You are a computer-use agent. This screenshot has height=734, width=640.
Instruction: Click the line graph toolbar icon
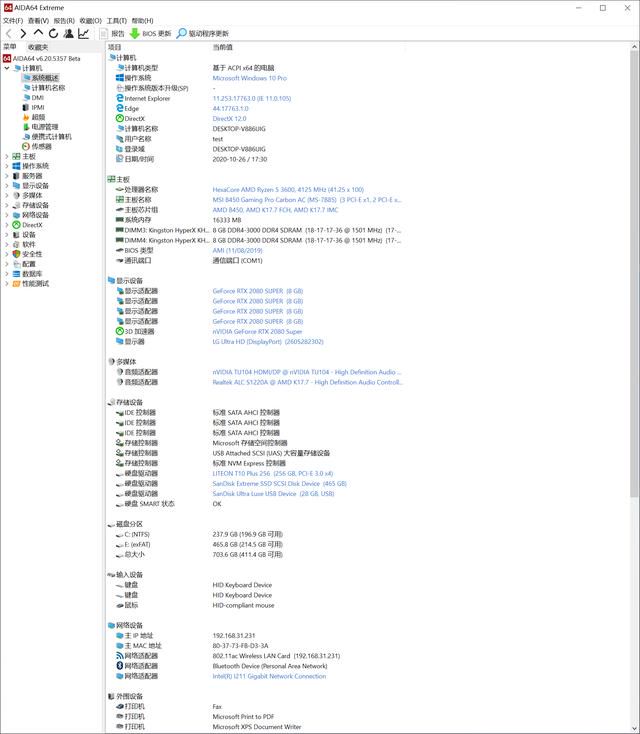(84, 33)
